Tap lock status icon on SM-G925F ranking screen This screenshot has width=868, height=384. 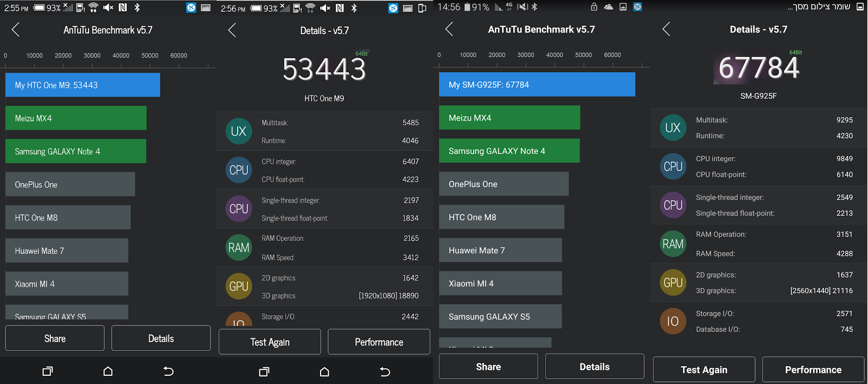click(x=594, y=7)
